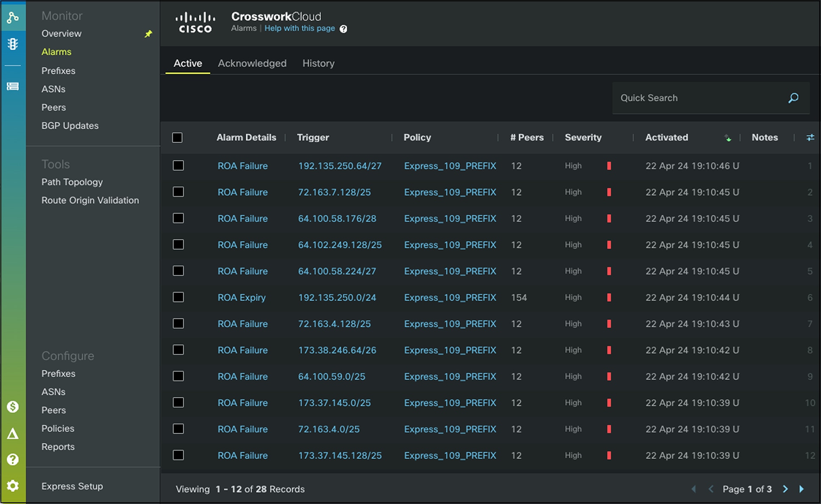Screen dimensions: 821x504
Task: Check the box for the 64.102.249.128/25 alarm
Action: tap(178, 244)
